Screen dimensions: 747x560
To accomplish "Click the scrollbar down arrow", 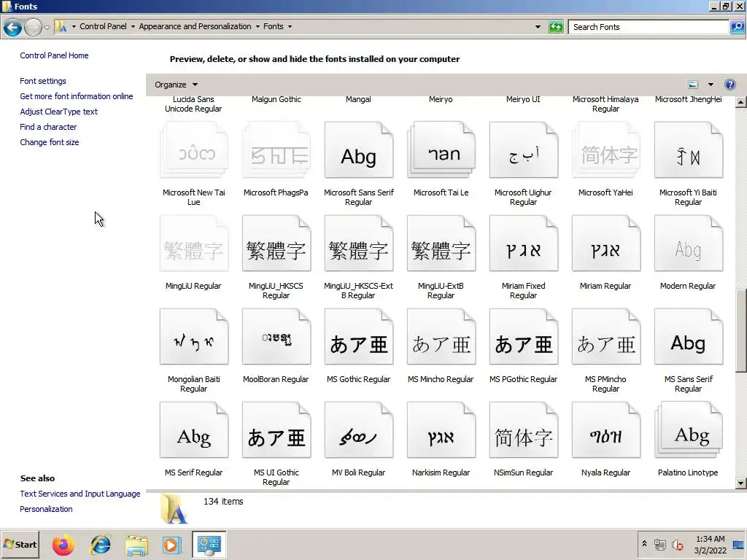I will tap(741, 483).
